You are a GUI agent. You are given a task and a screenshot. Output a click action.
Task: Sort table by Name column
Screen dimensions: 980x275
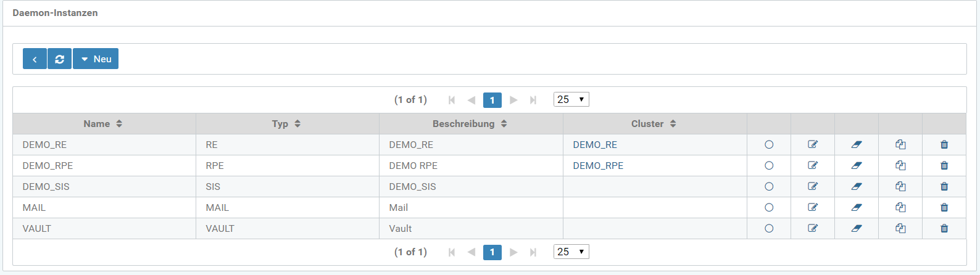tap(103, 124)
